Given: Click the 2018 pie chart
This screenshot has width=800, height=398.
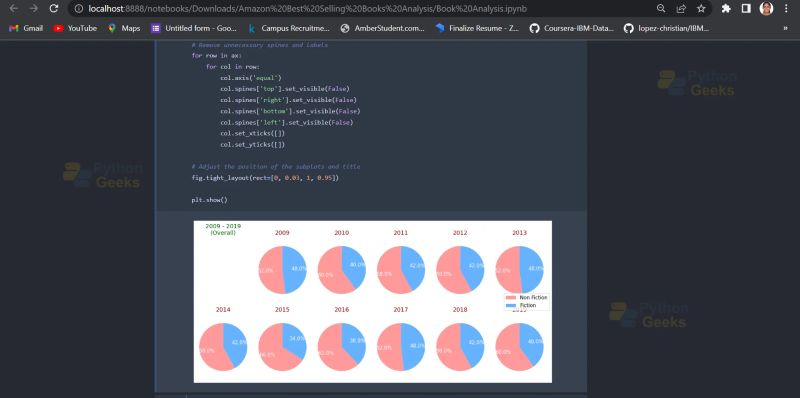Looking at the screenshot, I should pyautogui.click(x=460, y=347).
